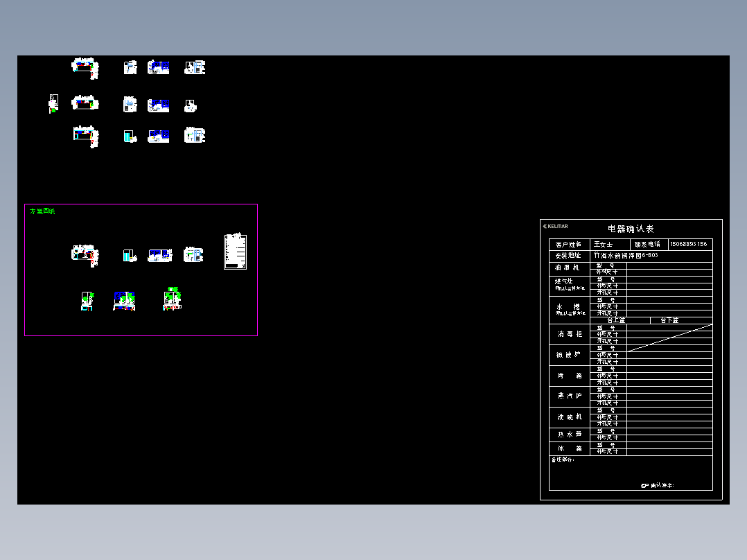Viewport: 747px width, 560px height.
Task: Select the 消毒柜 row label
Action: coord(570,334)
